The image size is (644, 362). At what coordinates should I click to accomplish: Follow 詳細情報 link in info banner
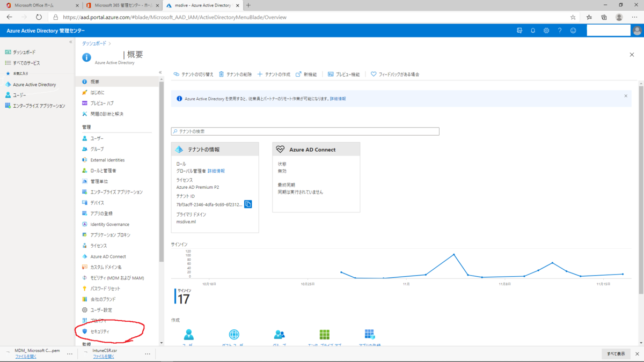338,99
